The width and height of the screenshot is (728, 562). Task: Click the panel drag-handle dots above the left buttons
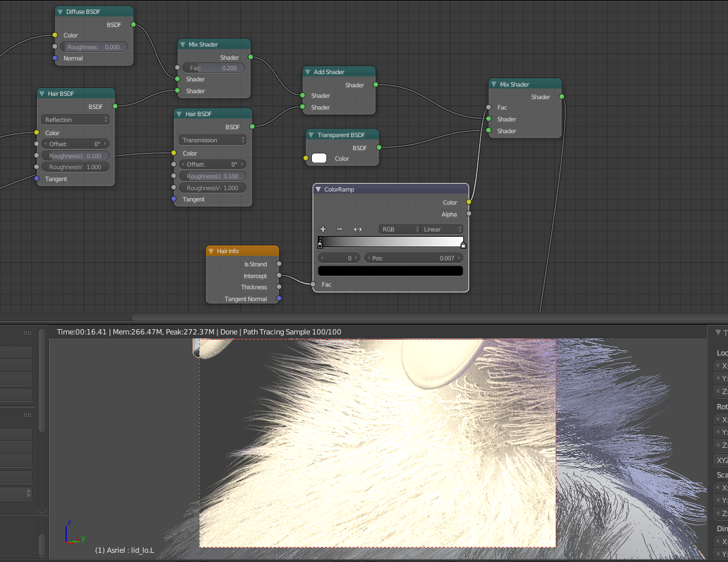[28, 332]
